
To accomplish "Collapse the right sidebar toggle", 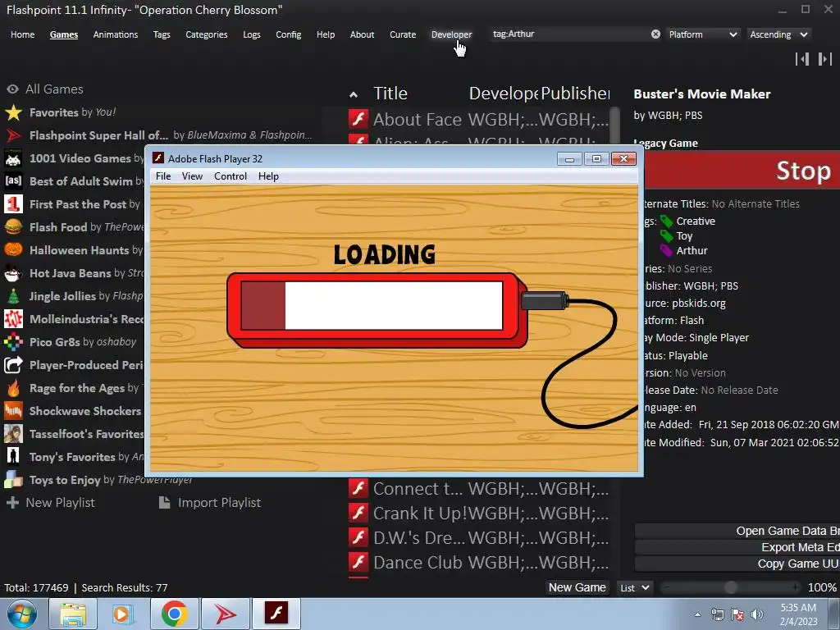I will 825,59.
